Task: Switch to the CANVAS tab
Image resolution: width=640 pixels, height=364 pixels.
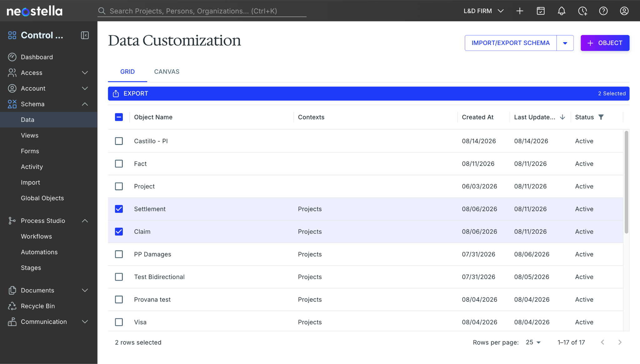Action: click(167, 72)
